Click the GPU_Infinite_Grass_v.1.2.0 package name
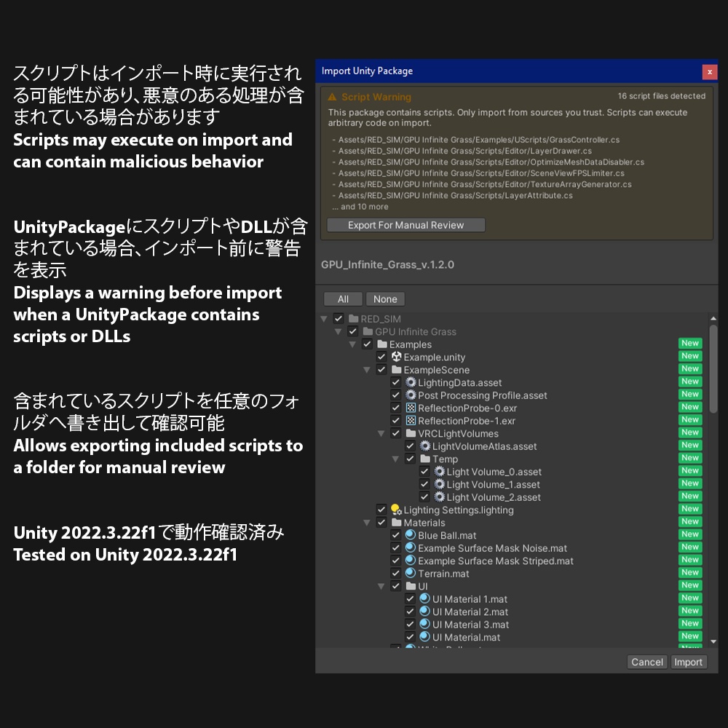The width and height of the screenshot is (728, 728). coord(388,265)
